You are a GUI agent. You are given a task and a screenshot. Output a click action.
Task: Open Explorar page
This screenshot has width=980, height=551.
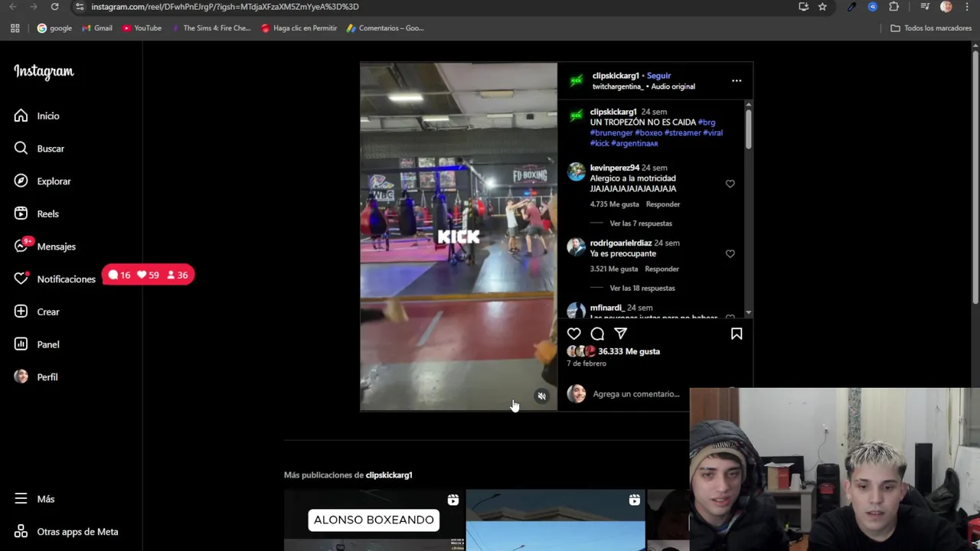pos(42,181)
